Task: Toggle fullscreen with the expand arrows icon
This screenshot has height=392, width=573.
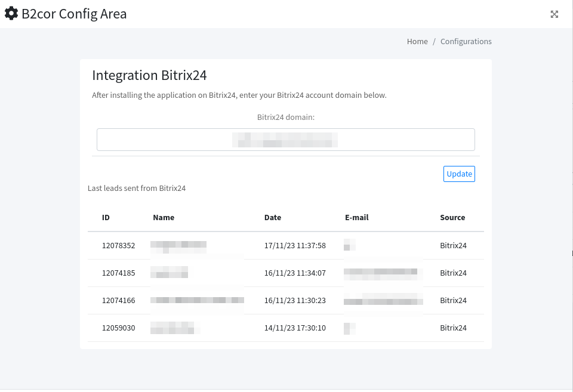Action: coord(554,14)
